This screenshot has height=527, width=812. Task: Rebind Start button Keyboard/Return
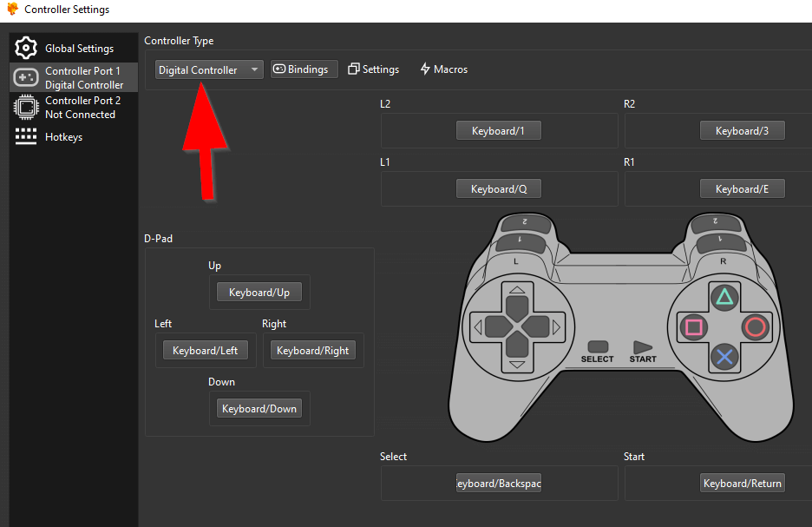tap(742, 483)
